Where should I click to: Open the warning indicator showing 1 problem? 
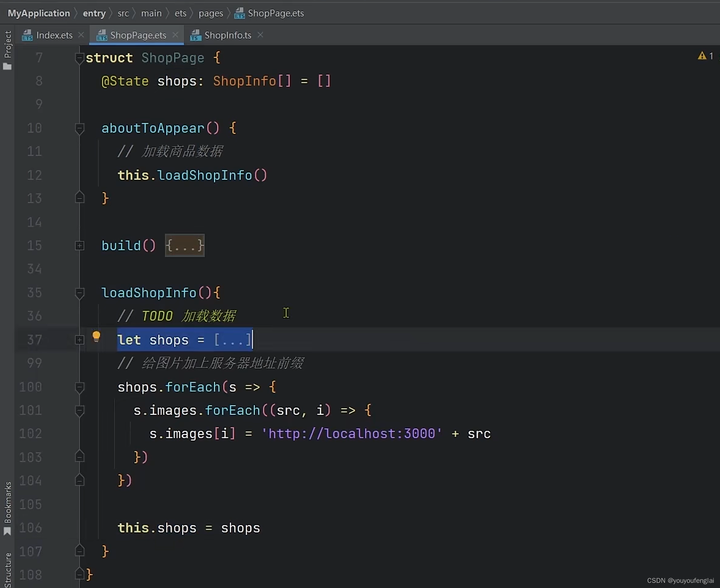coord(705,56)
